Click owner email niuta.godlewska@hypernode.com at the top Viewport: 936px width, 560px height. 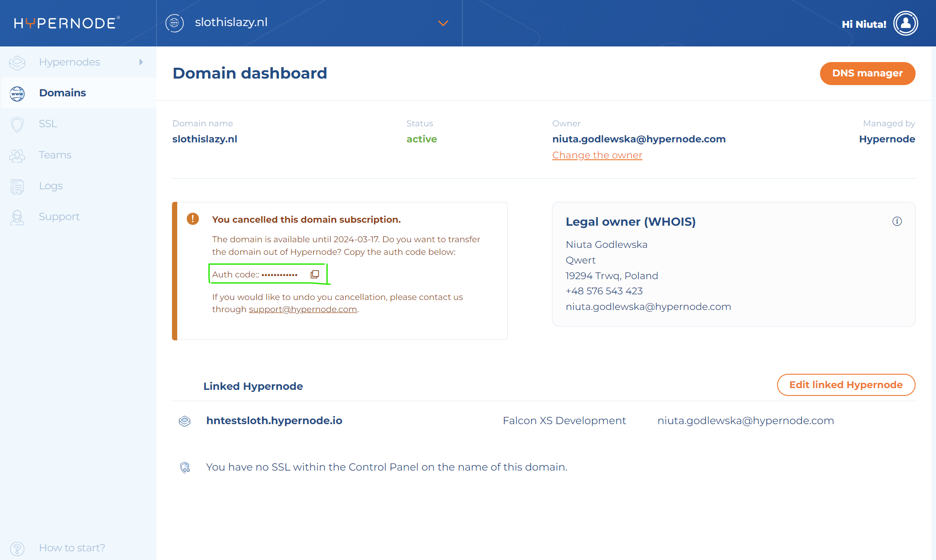639,139
